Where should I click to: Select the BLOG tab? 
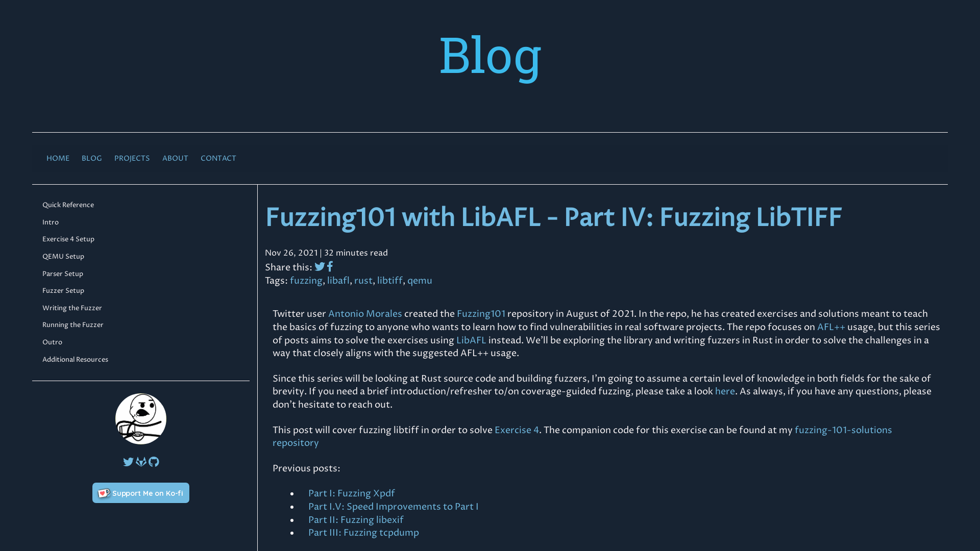click(x=91, y=158)
